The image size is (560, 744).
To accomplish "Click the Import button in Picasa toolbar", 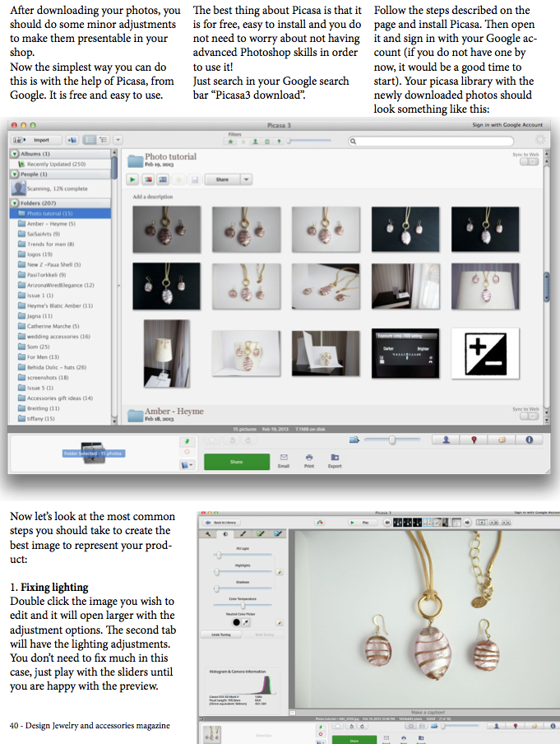I will [37, 140].
